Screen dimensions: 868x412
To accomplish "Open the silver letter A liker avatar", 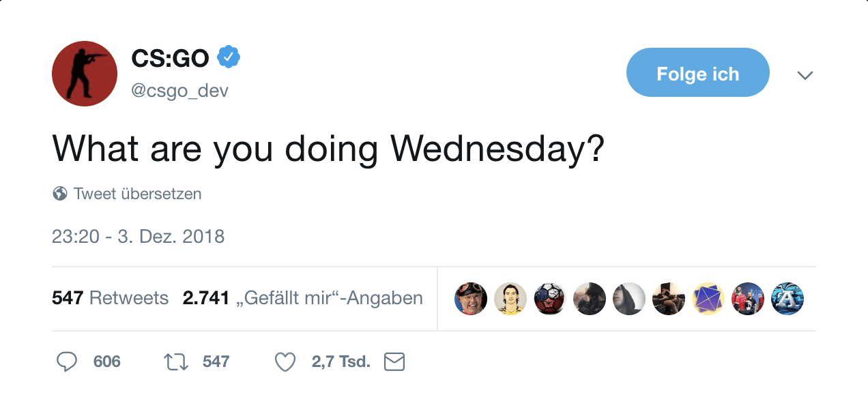I will (x=787, y=299).
